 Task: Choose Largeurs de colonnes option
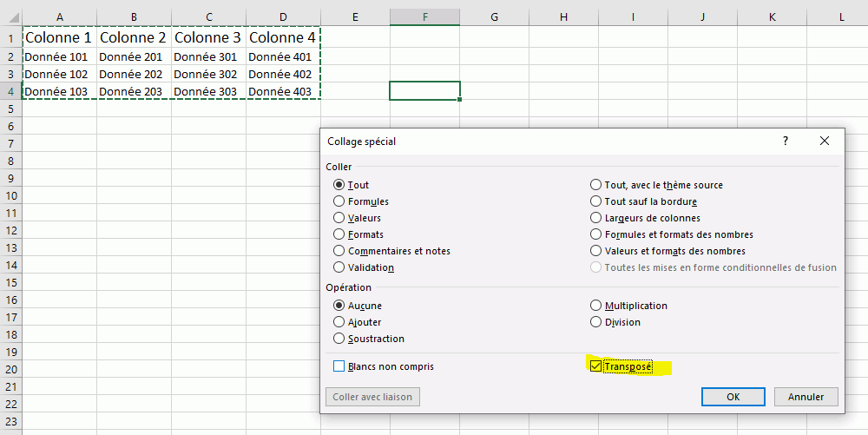pos(596,218)
